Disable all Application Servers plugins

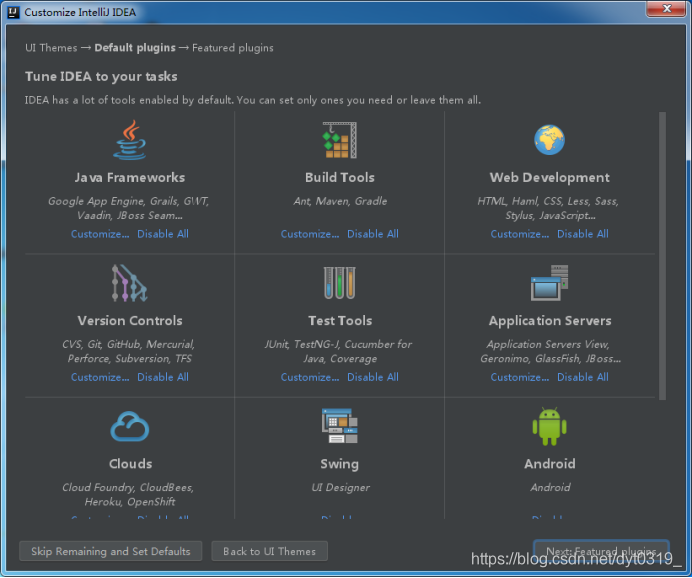(583, 377)
